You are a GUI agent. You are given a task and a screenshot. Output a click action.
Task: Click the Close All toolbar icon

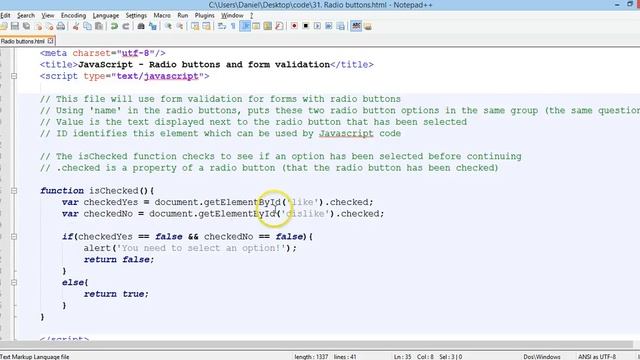(x=49, y=27)
